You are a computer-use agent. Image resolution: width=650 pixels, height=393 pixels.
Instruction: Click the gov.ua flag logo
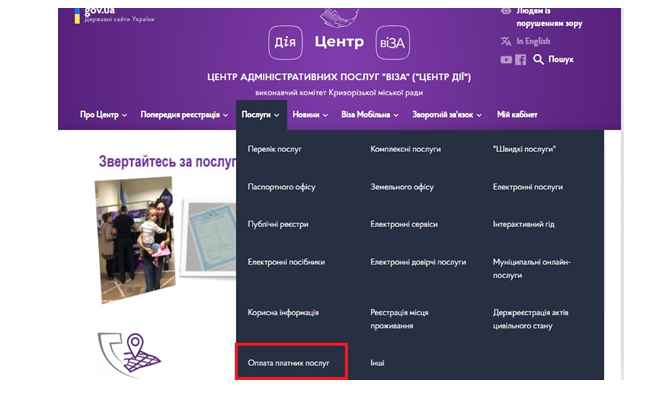point(77,16)
